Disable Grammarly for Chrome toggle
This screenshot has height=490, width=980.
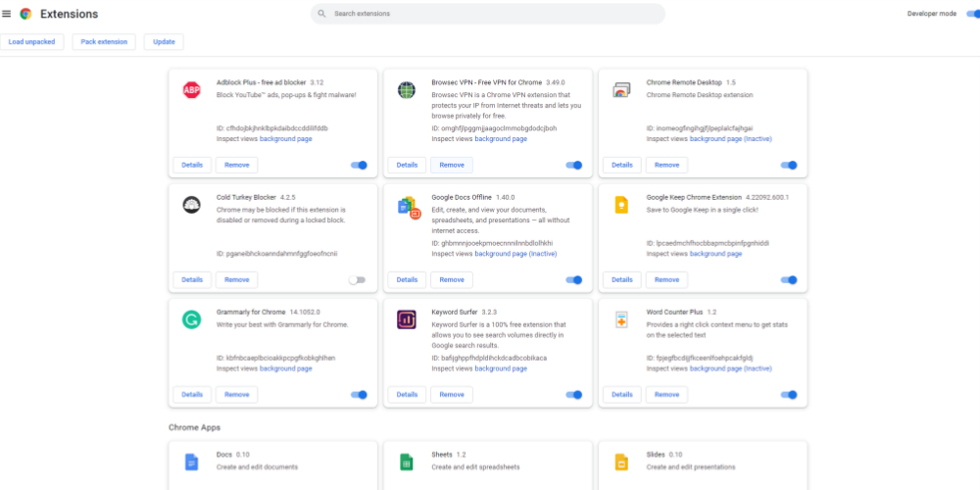(x=359, y=394)
